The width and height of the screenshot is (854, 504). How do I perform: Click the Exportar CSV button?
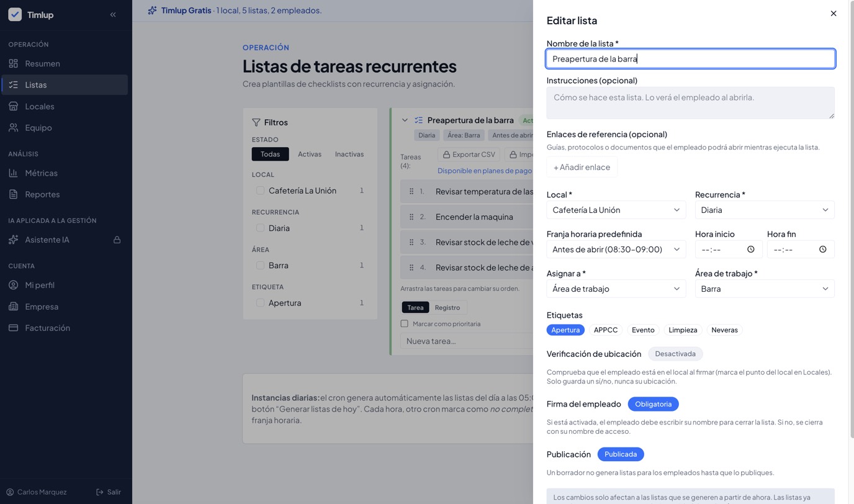[x=469, y=155]
